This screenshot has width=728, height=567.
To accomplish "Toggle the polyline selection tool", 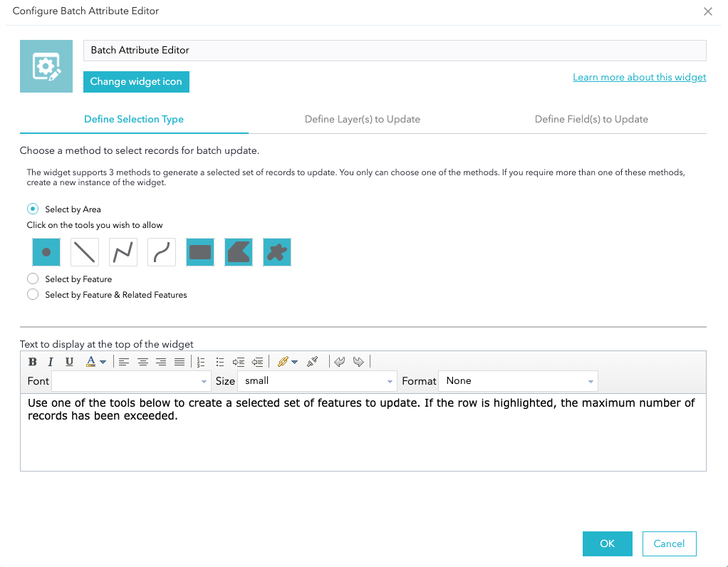I will (123, 252).
